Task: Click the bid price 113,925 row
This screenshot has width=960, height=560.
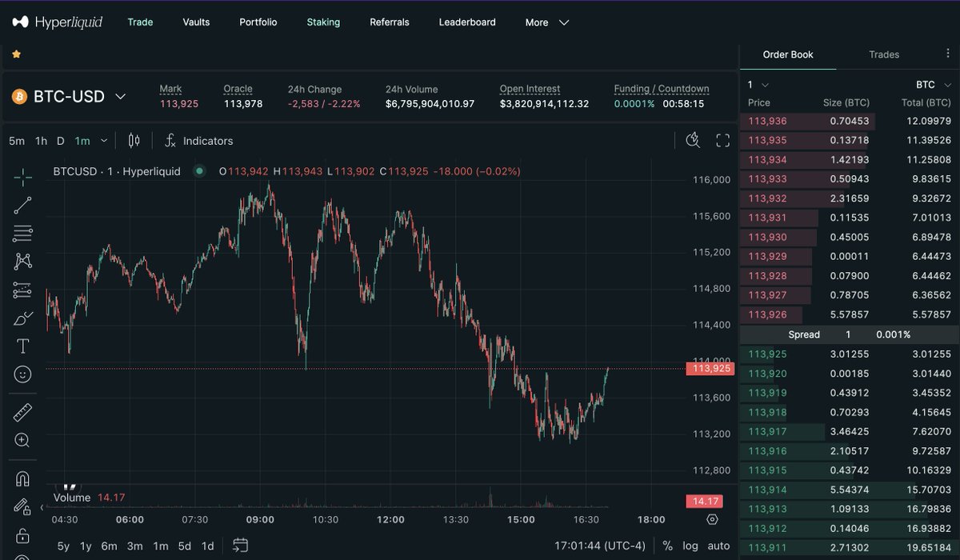Action: tap(849, 354)
